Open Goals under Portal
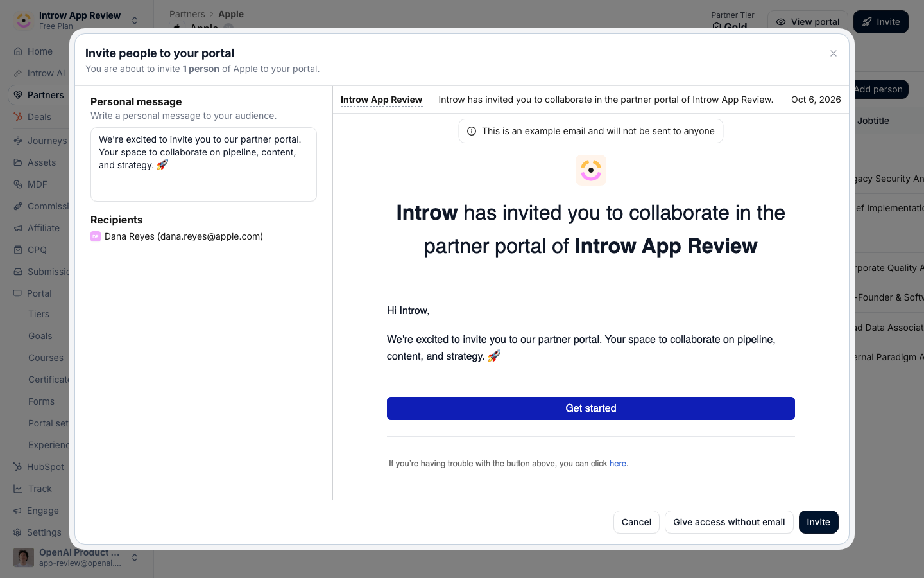This screenshot has width=924, height=578. pyautogui.click(x=40, y=336)
